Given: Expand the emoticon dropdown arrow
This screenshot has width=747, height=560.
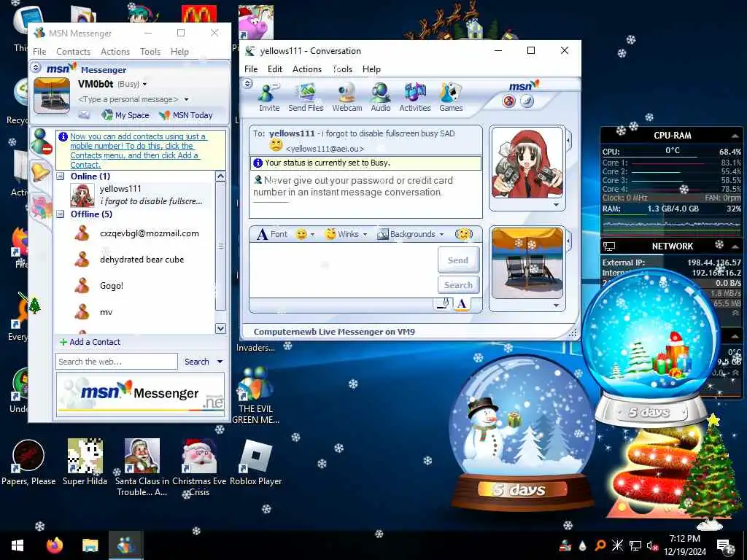Looking at the screenshot, I should [x=312, y=234].
